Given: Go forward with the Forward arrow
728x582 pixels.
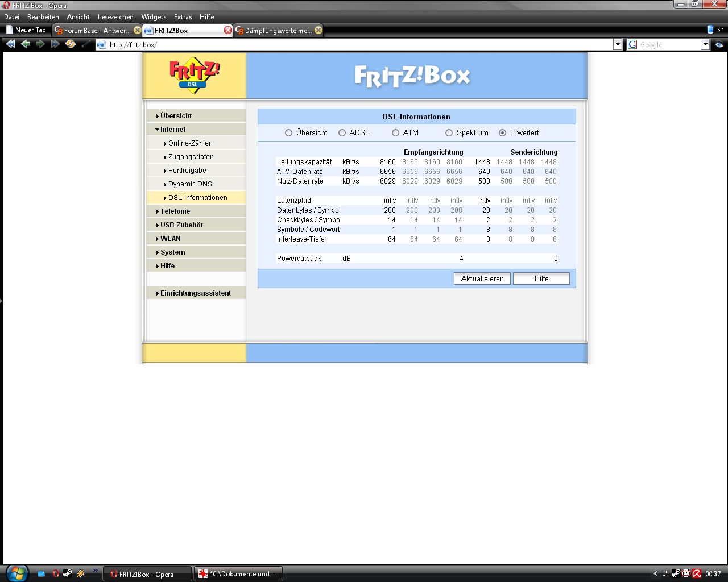Looking at the screenshot, I should pyautogui.click(x=40, y=44).
